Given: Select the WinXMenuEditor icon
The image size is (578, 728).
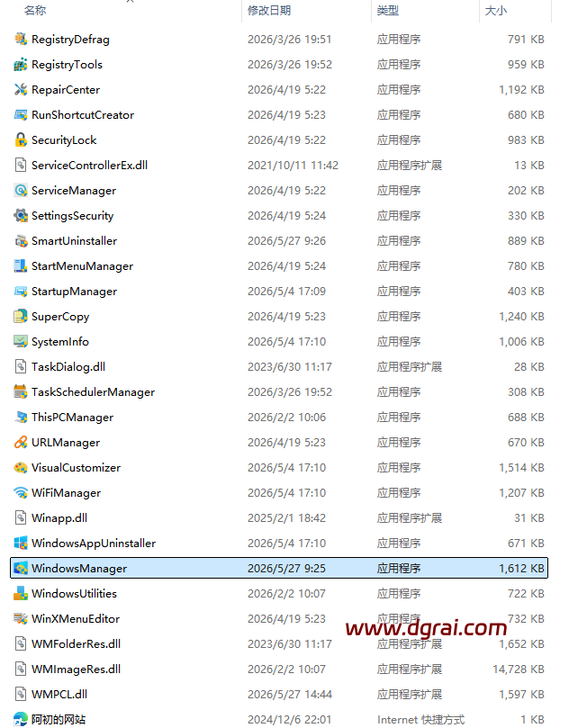Looking at the screenshot, I should (x=21, y=618).
